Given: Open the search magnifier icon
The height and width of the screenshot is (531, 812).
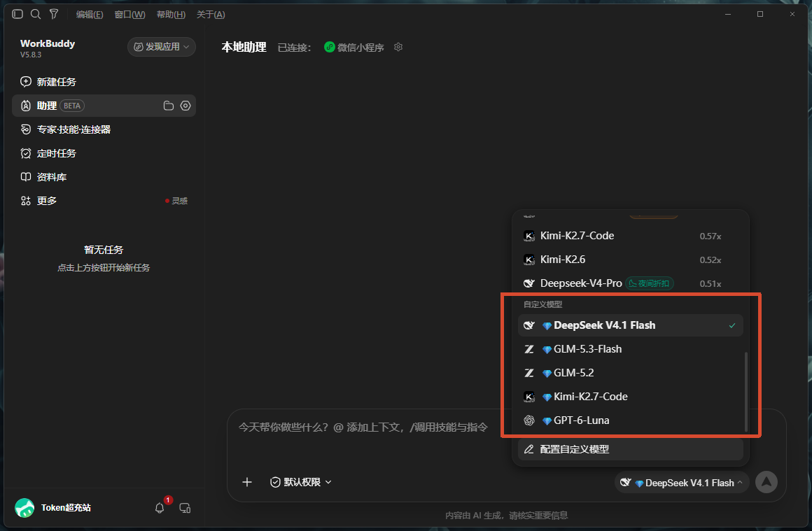Looking at the screenshot, I should [36, 14].
